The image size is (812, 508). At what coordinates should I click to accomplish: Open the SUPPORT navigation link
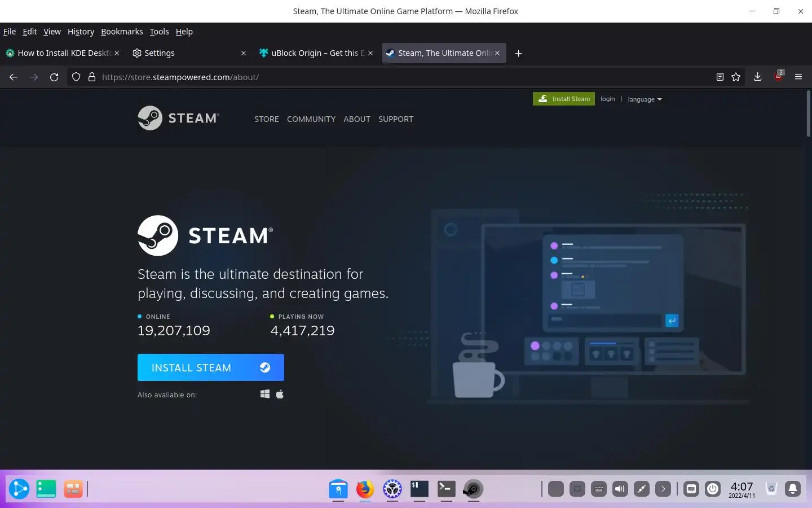[x=396, y=119]
